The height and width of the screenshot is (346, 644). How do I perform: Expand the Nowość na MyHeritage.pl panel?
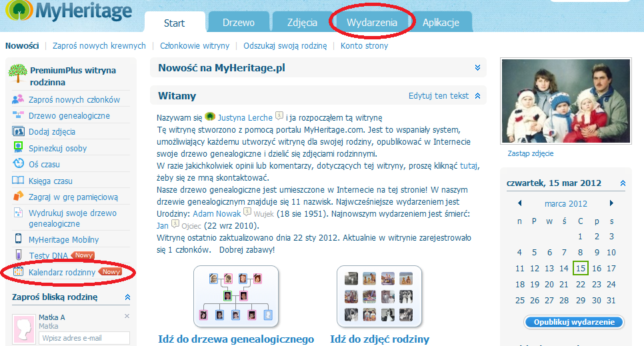477,67
